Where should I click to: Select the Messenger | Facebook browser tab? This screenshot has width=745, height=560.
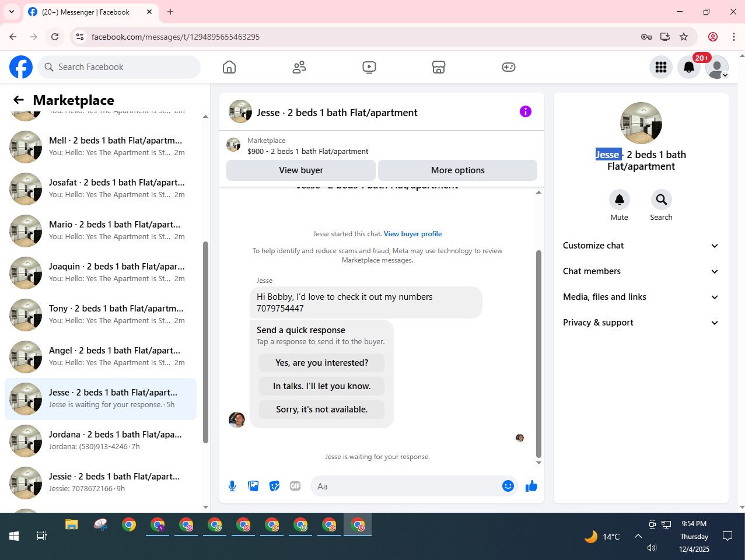[90, 12]
